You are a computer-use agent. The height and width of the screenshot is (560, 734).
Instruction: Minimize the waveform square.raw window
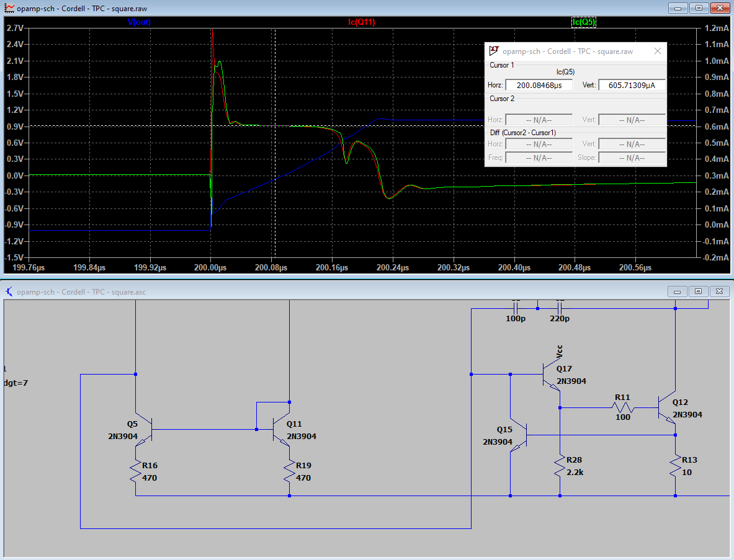(x=678, y=8)
